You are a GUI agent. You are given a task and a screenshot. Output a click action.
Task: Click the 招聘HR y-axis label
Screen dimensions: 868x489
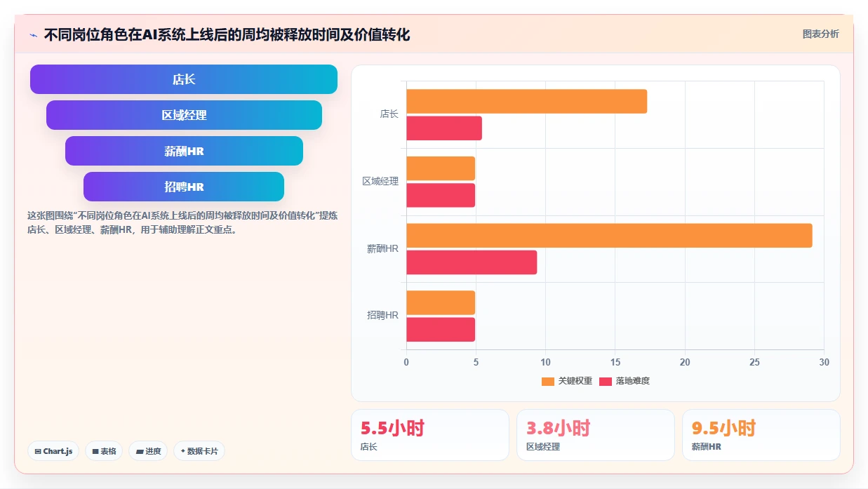coord(382,316)
